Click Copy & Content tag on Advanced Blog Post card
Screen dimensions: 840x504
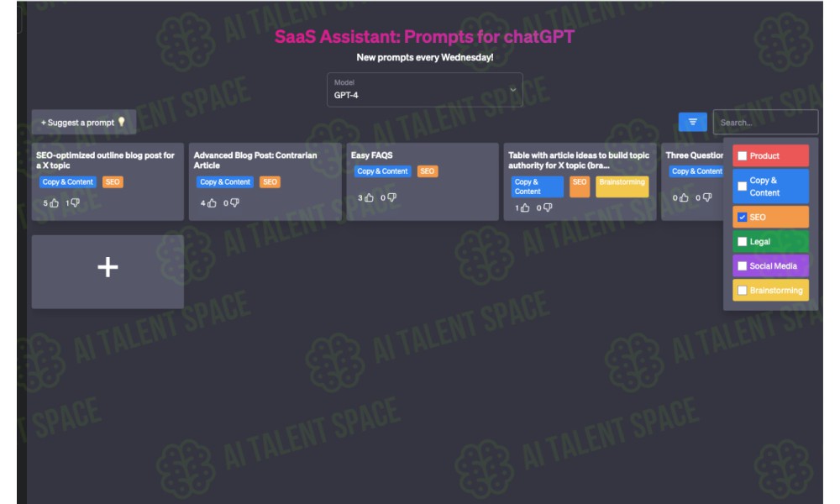pos(225,182)
